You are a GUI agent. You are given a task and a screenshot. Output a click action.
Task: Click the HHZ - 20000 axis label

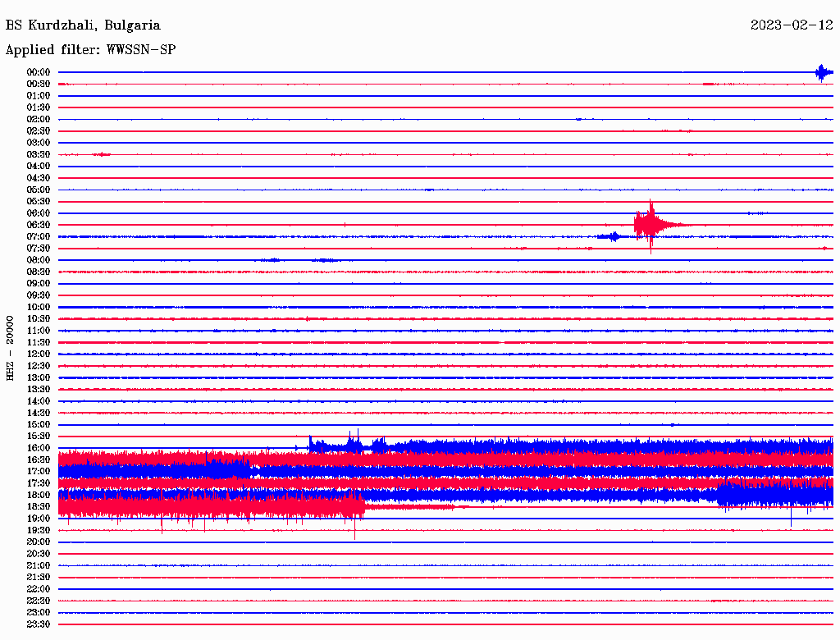pyautogui.click(x=10, y=348)
